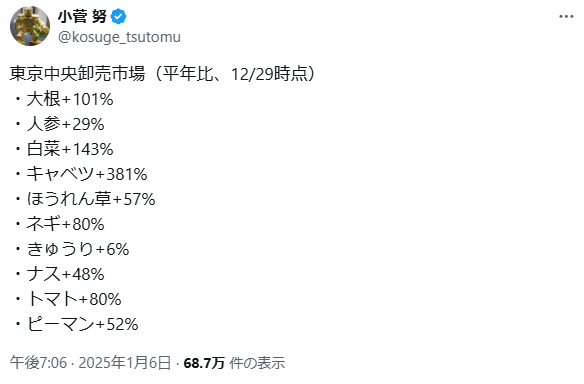Image resolution: width=584 pixels, height=384 pixels.
Task: Click the 午後7:06 timestamp
Action: (38, 363)
